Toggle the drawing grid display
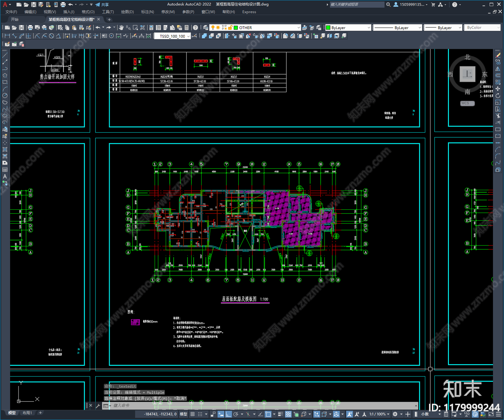The height and width of the screenshot is (420, 504). coord(192,414)
